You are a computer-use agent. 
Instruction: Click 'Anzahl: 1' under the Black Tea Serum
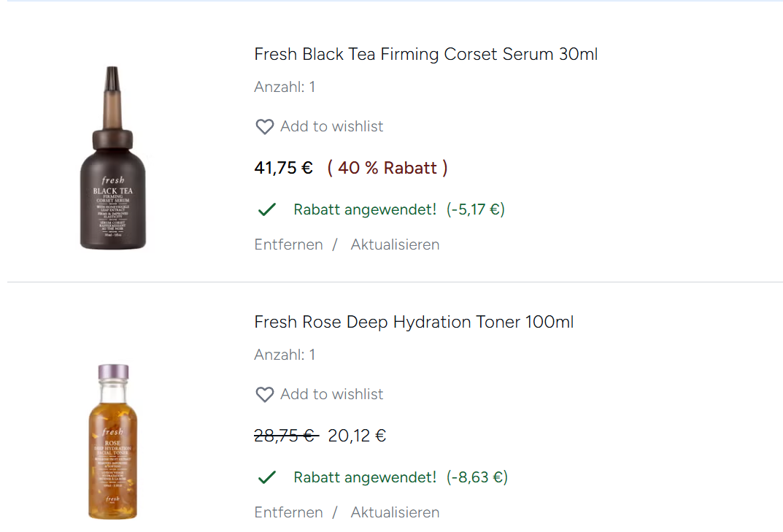pos(285,87)
